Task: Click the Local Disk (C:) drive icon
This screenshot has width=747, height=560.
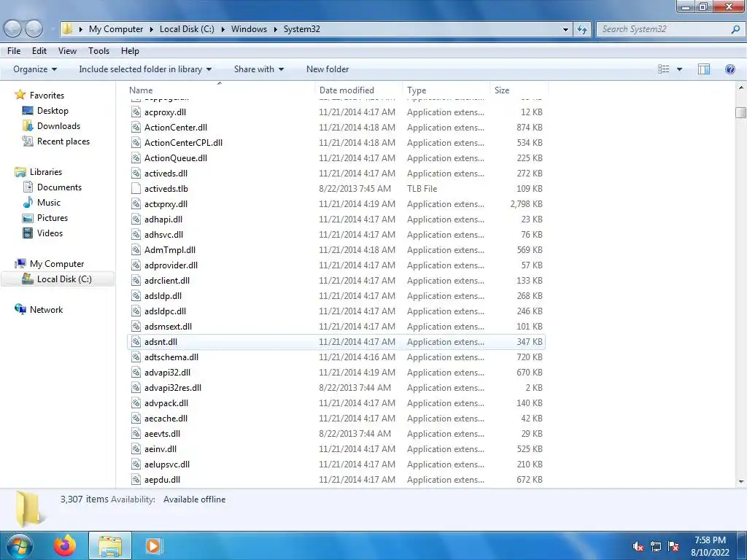Action: click(28, 279)
